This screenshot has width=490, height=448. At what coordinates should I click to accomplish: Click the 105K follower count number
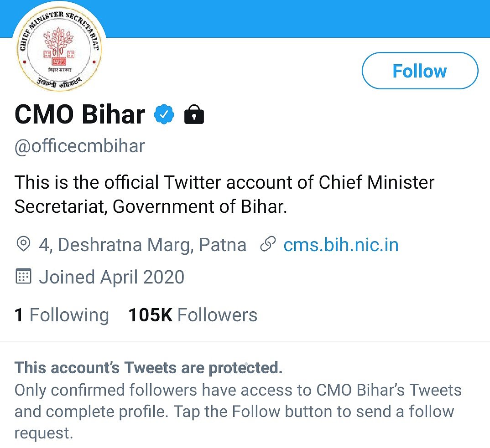(x=150, y=315)
